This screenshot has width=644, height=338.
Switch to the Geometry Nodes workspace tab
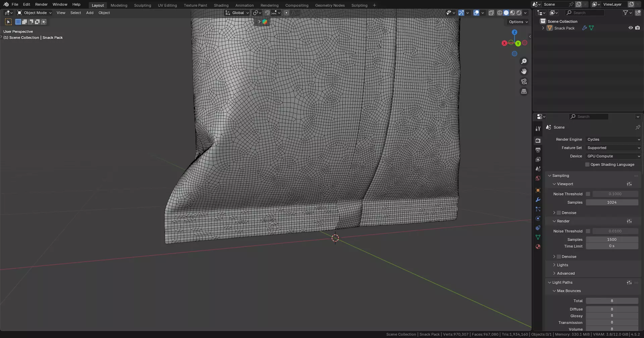[x=330, y=5]
